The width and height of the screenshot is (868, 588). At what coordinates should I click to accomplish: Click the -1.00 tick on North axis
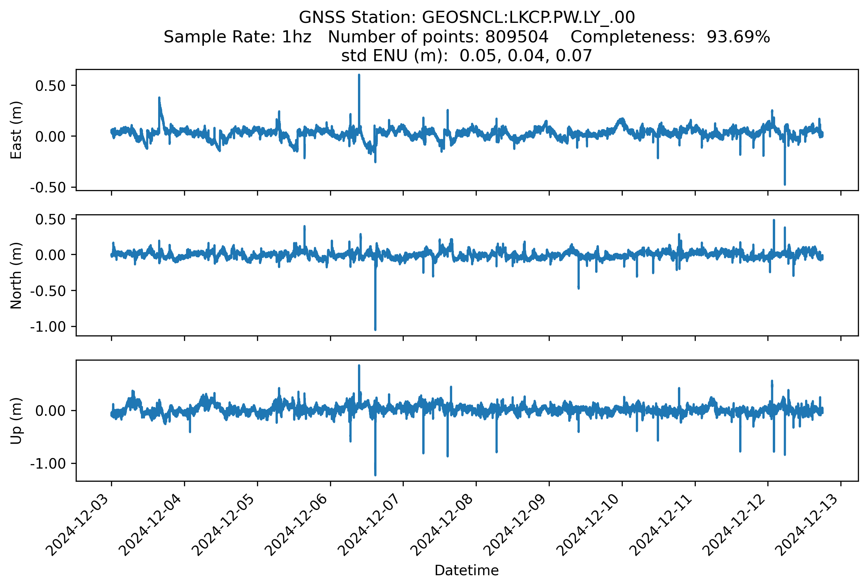48,327
